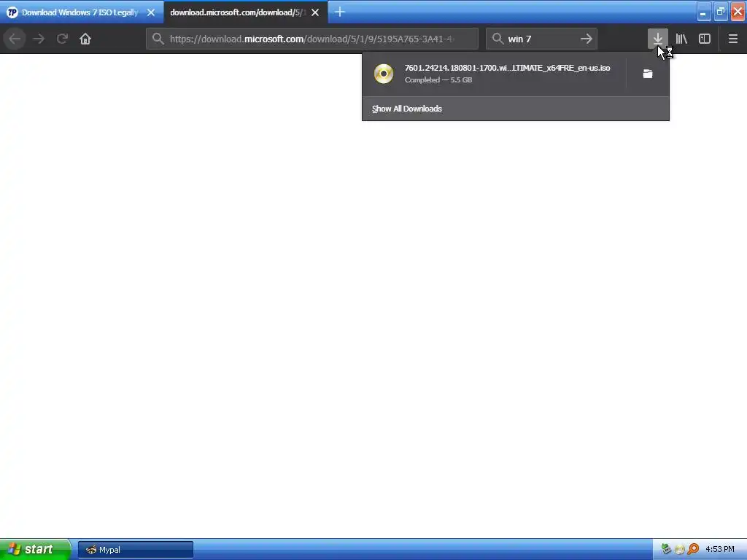Restore down the browser window
Viewport: 747px width, 560px height.
tap(720, 12)
